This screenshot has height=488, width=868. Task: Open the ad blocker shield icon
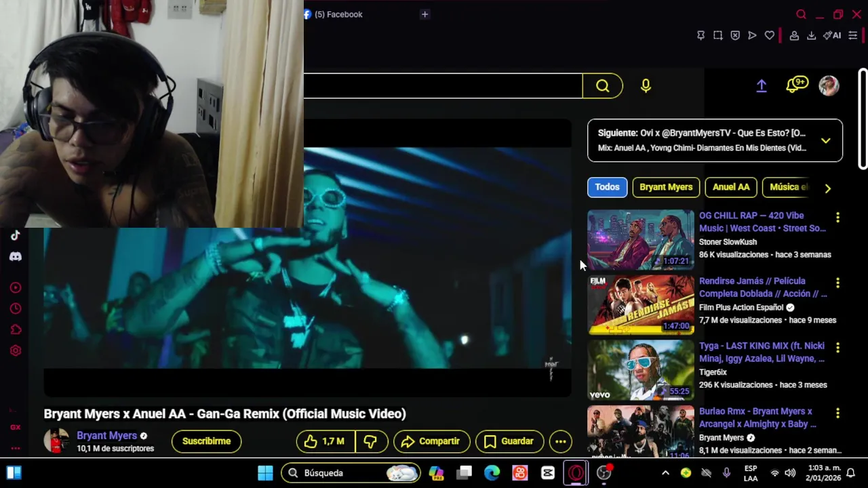(x=735, y=35)
